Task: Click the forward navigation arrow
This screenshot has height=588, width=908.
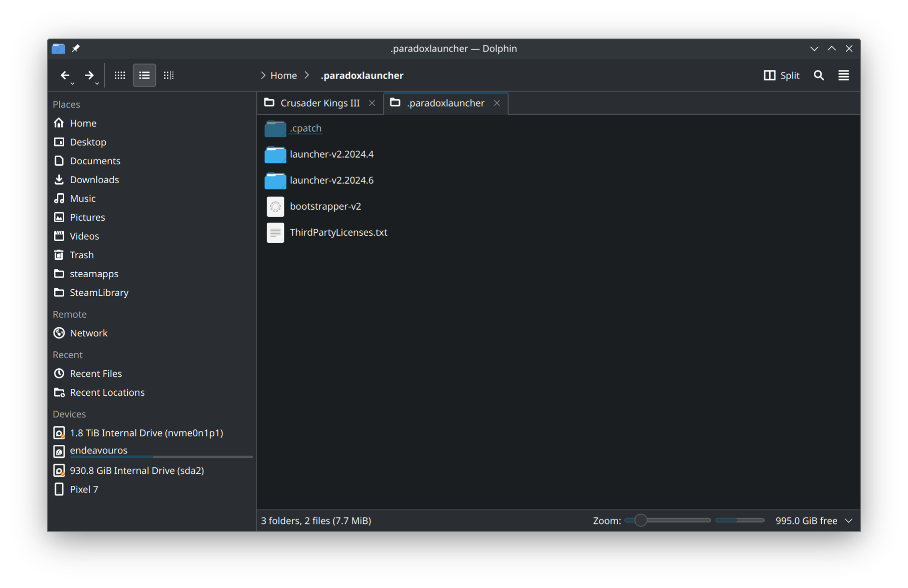Action: (89, 75)
